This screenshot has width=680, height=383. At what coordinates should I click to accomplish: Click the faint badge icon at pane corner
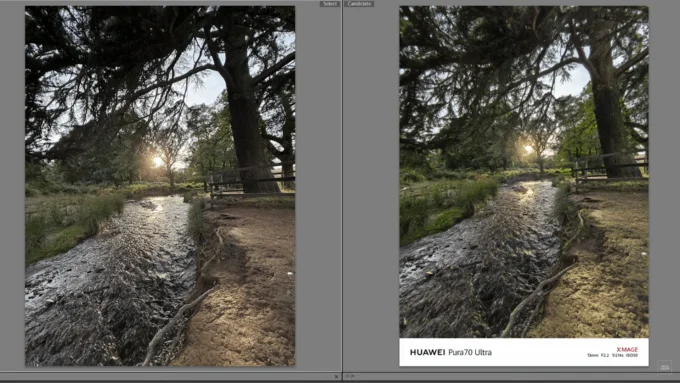pos(664,367)
